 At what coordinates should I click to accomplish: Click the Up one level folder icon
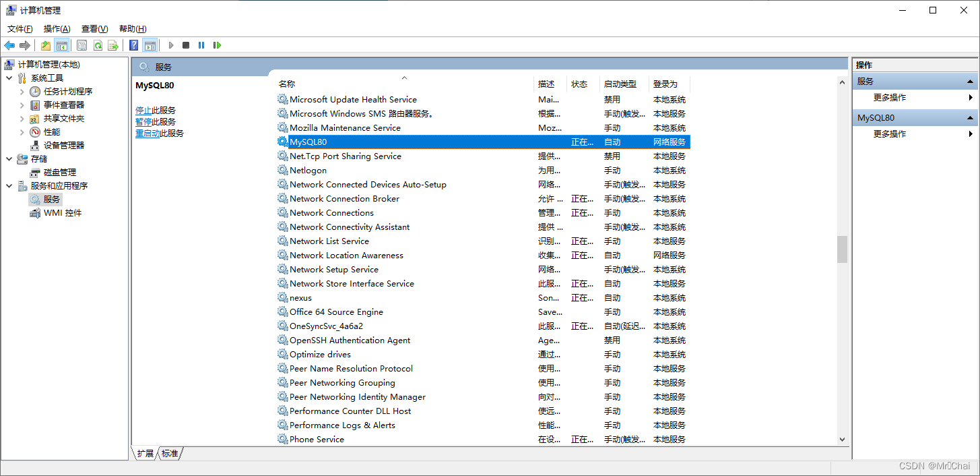point(46,45)
